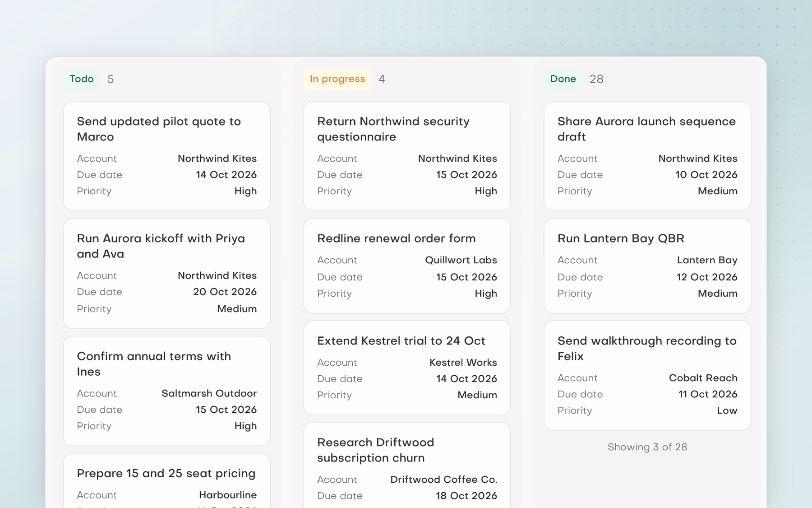The height and width of the screenshot is (508, 812).
Task: Click the Todo count 5
Action: click(111, 79)
